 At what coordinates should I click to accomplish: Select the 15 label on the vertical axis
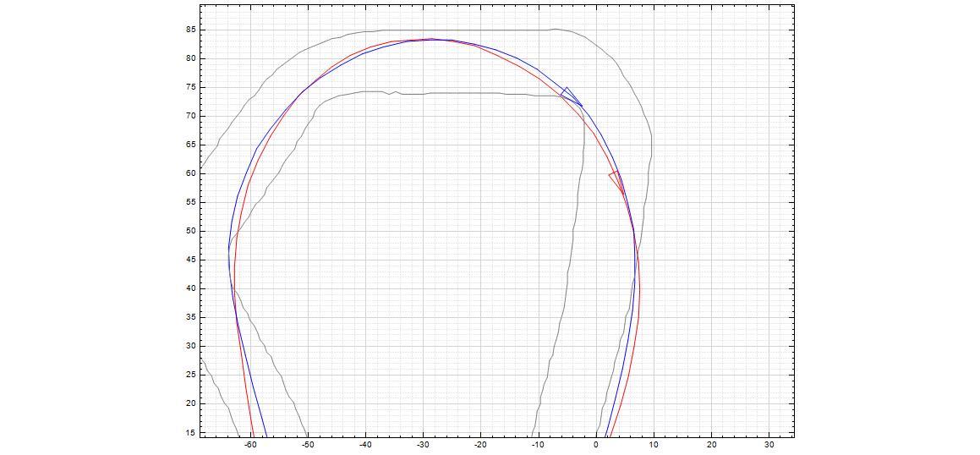pyautogui.click(x=189, y=432)
